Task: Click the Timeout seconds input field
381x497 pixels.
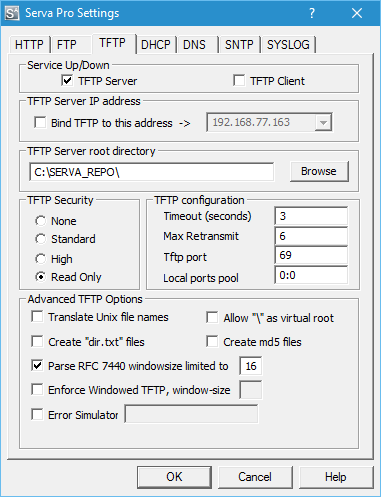Action: click(x=311, y=216)
